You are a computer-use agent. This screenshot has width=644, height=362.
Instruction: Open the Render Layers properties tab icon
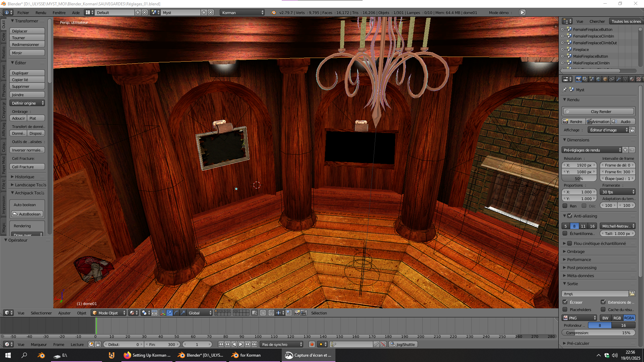(585, 79)
